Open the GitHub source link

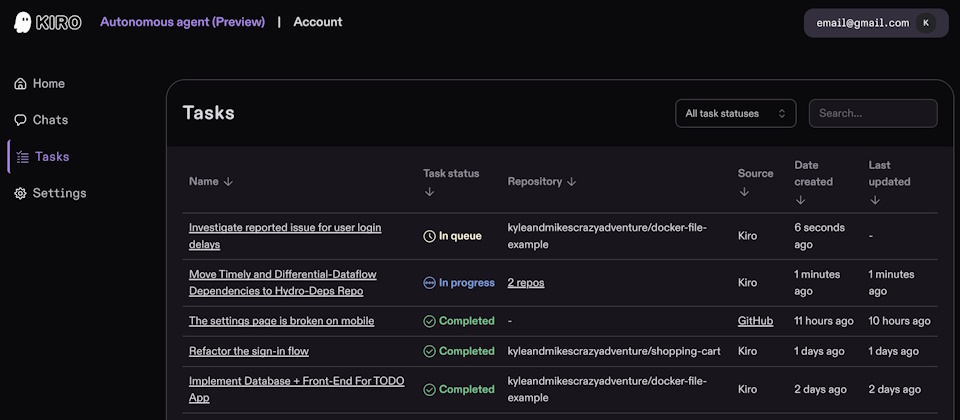(755, 321)
